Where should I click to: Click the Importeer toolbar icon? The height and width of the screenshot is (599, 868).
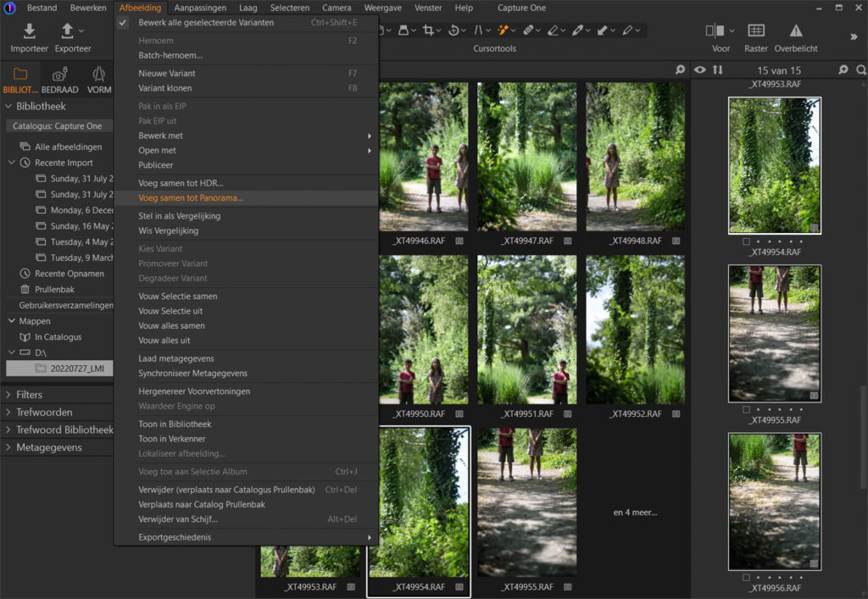[30, 31]
